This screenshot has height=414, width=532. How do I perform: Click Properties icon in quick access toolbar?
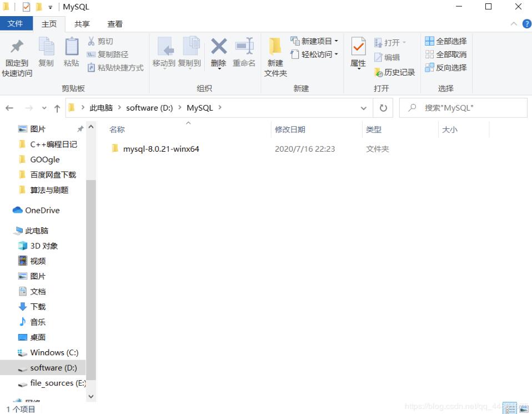click(x=26, y=7)
